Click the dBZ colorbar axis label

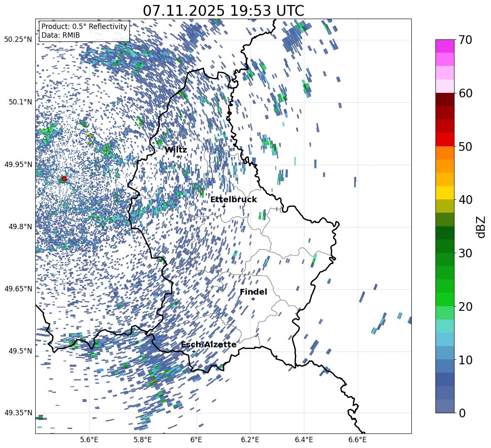481,227
